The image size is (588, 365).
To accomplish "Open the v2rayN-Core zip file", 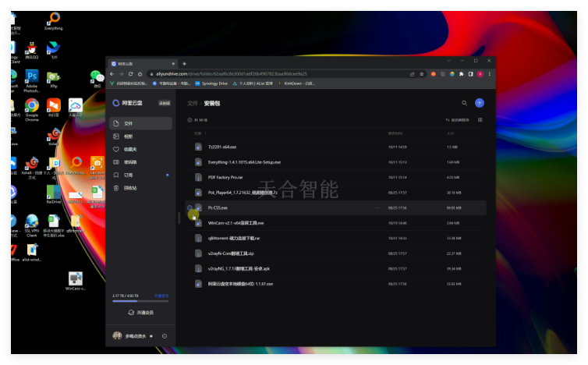I will tap(231, 253).
